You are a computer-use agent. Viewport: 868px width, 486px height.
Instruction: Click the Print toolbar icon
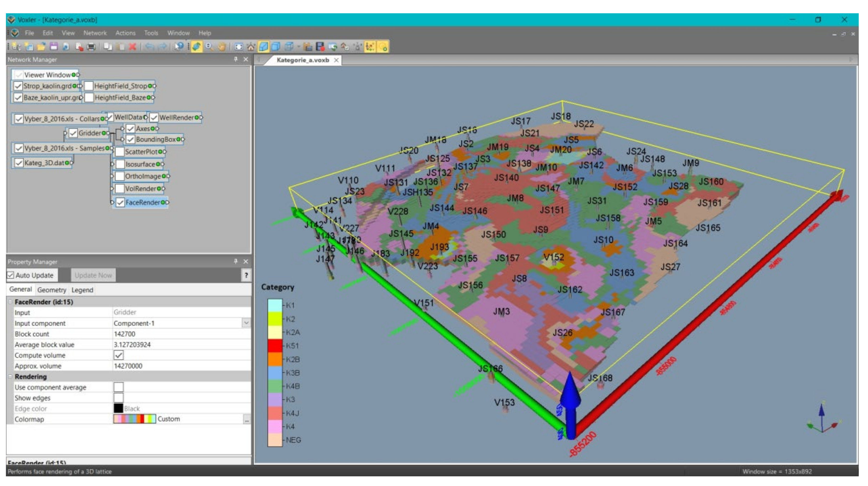tap(91, 47)
